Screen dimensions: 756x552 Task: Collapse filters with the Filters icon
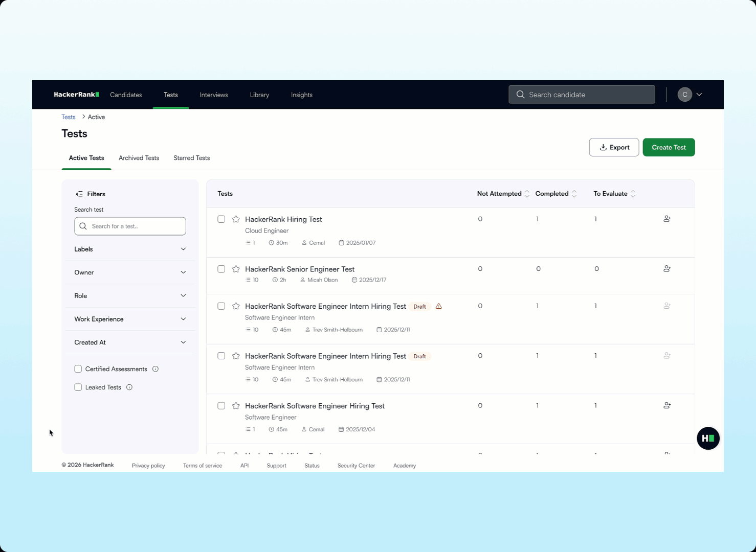(79, 194)
